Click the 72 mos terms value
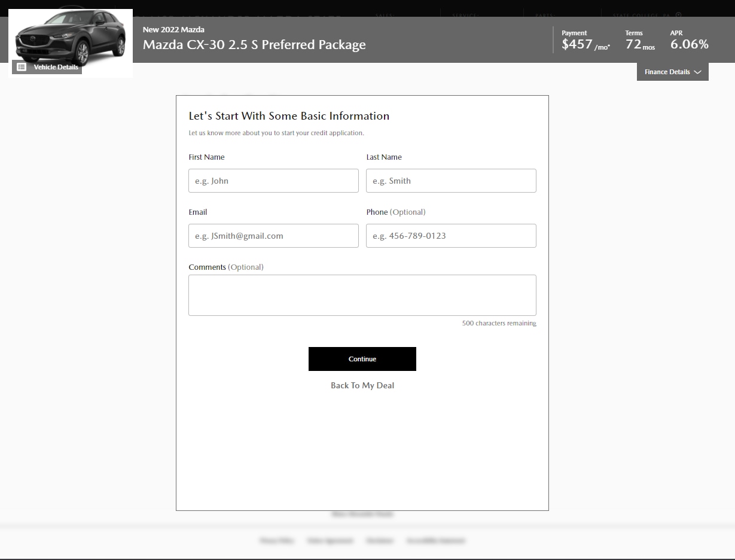The image size is (735, 560). point(640,44)
